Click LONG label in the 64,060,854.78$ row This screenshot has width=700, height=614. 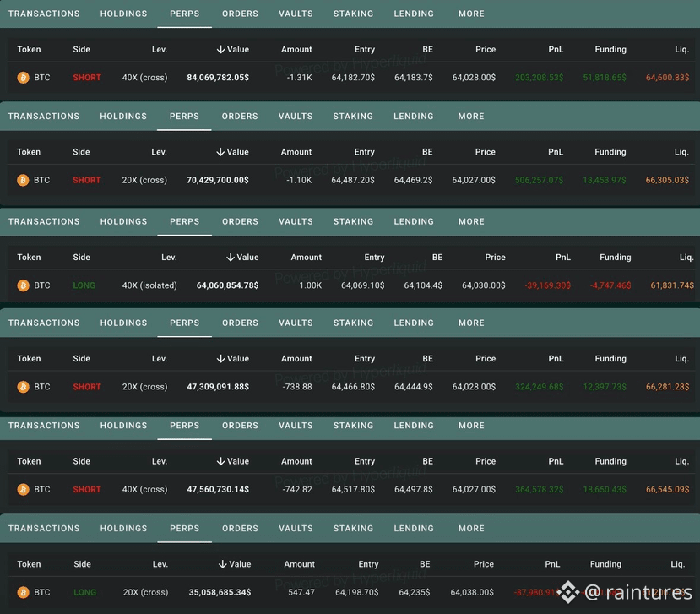(84, 285)
